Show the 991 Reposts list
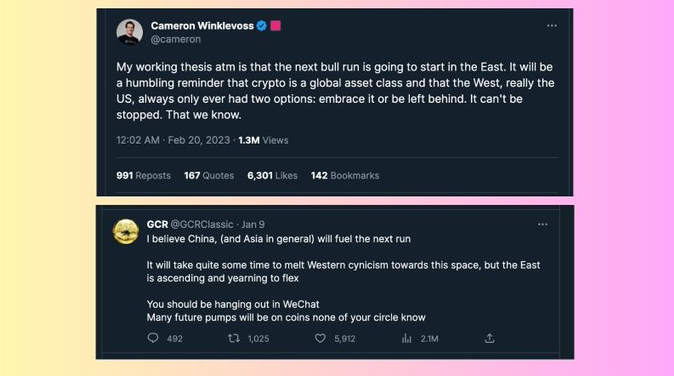 point(143,175)
